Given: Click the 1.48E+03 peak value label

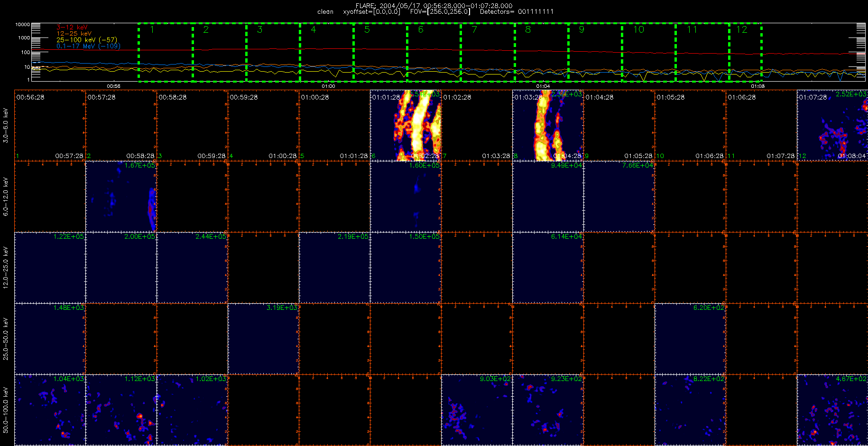Looking at the screenshot, I should (x=68, y=307).
